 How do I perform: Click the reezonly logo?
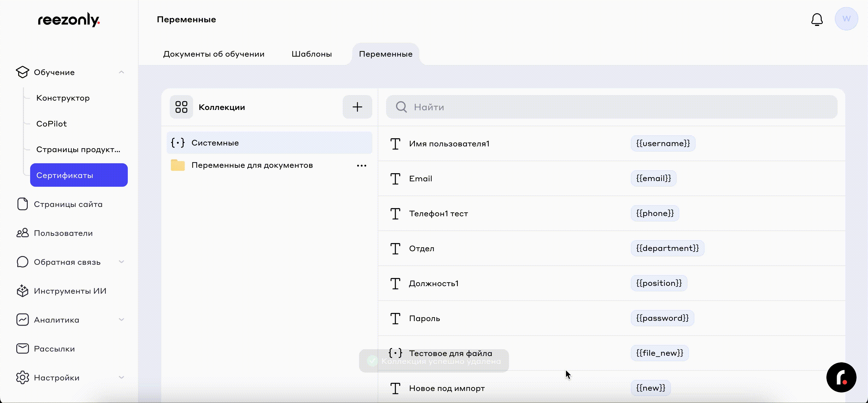(x=69, y=20)
